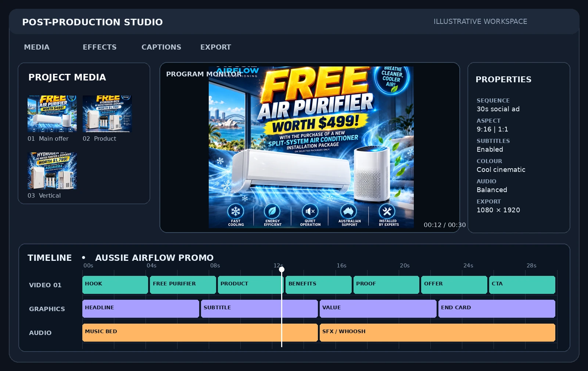
Task: Select the SFX / WHOOSH audio clip
Action: pyautogui.click(x=437, y=332)
